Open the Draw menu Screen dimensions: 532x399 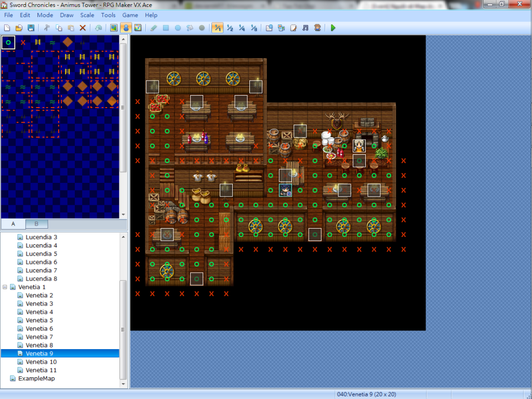pos(66,15)
